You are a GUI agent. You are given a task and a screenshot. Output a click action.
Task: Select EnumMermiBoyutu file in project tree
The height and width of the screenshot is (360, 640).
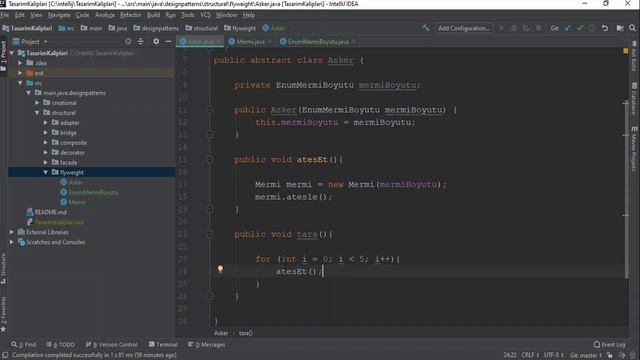click(93, 192)
